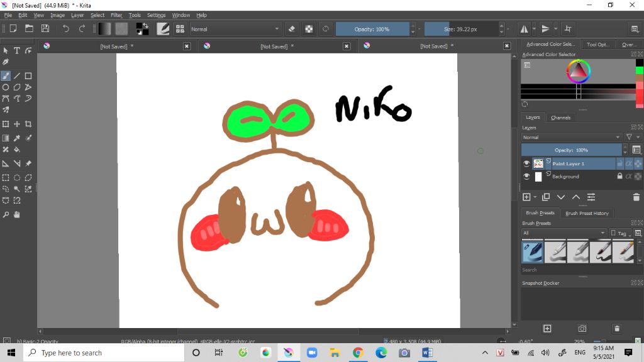Select the Ellipse tool
This screenshot has height=362, width=644.
pos(6,87)
